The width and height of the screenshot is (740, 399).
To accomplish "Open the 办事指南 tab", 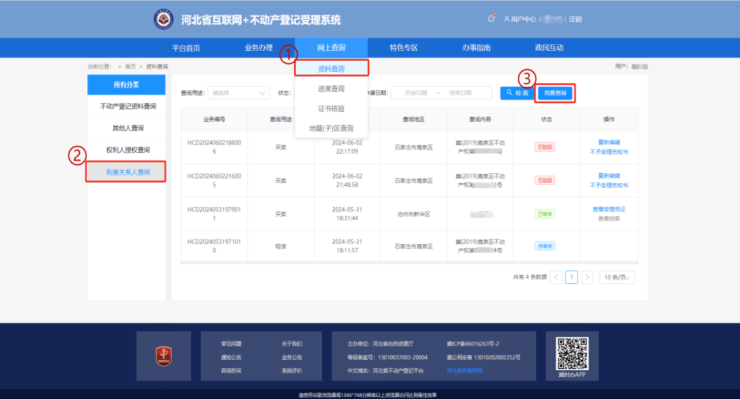I will click(x=476, y=48).
